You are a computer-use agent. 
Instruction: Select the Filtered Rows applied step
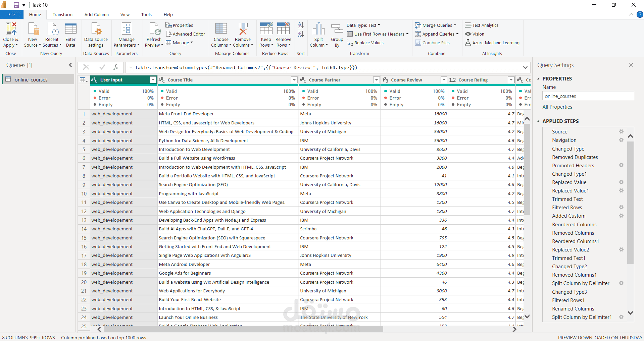pyautogui.click(x=567, y=208)
